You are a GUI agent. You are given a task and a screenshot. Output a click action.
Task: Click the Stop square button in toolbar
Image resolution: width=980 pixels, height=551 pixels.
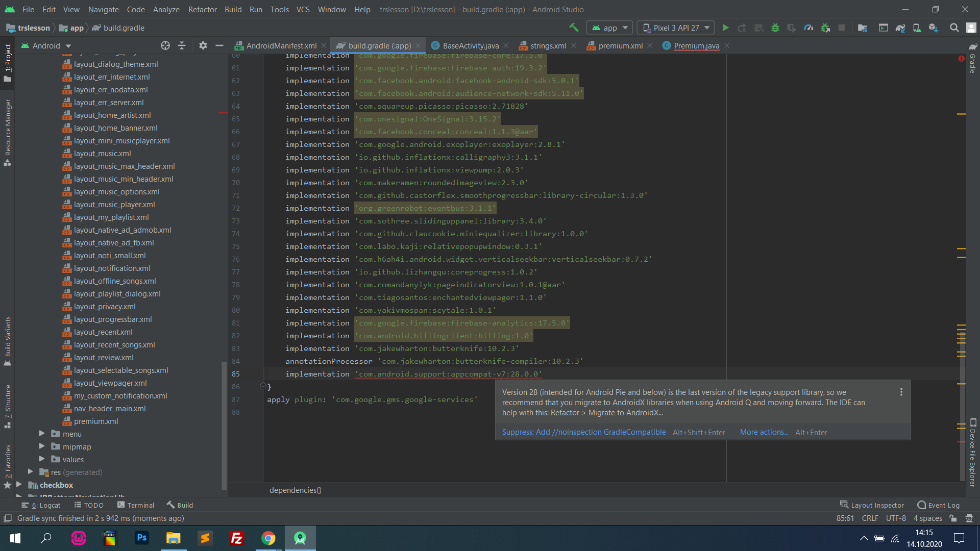tap(842, 28)
